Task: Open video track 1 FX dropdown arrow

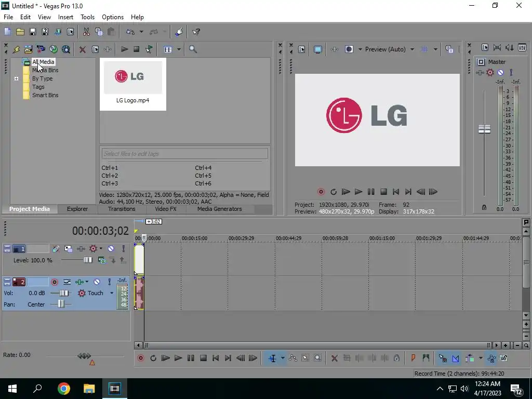Action: 101,249
